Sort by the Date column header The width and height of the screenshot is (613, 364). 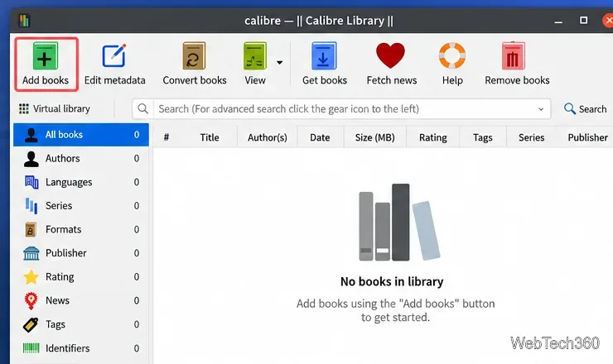321,137
